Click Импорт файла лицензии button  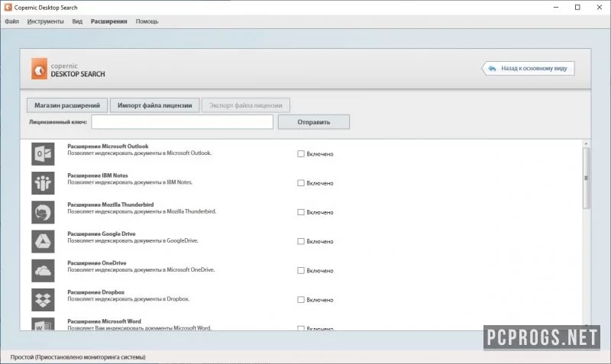point(155,105)
